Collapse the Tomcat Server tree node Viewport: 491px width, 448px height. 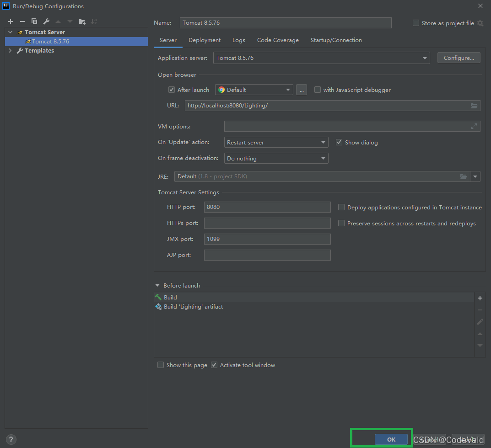click(11, 32)
